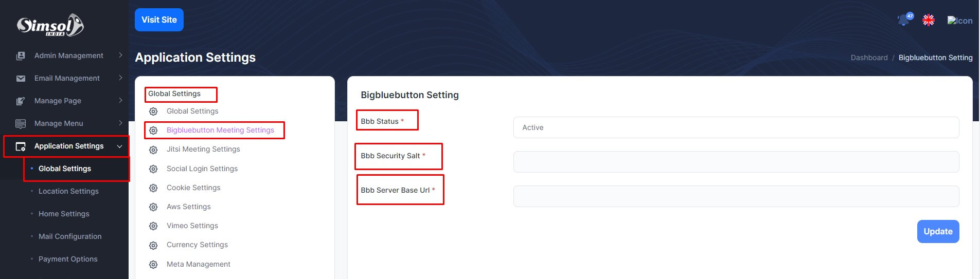980x279 pixels.
Task: Click the gear icon beside Cookie Settings
Action: (153, 188)
